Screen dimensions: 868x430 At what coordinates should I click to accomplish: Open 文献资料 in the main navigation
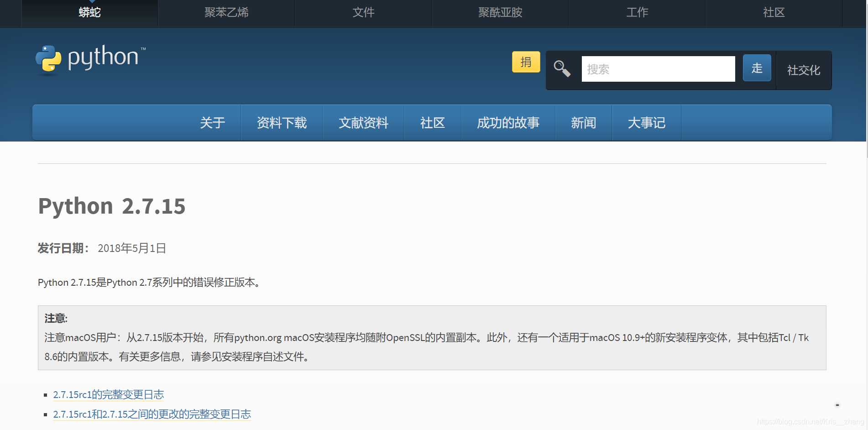click(363, 123)
